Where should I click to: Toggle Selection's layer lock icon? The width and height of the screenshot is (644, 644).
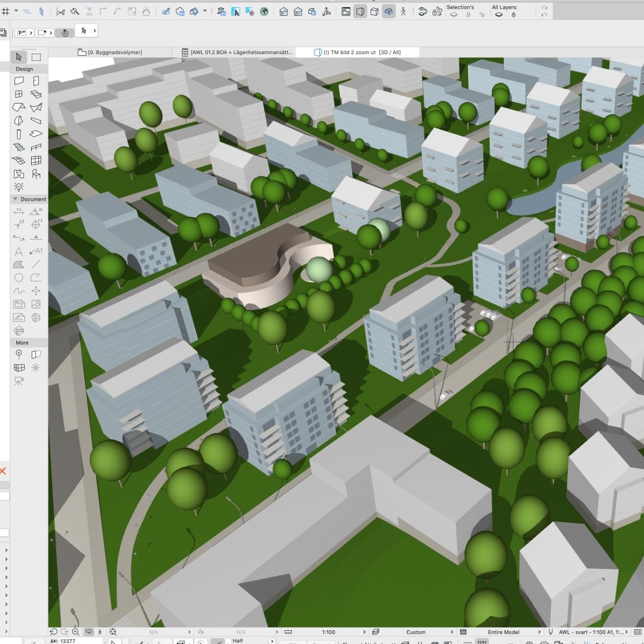[x=468, y=15]
